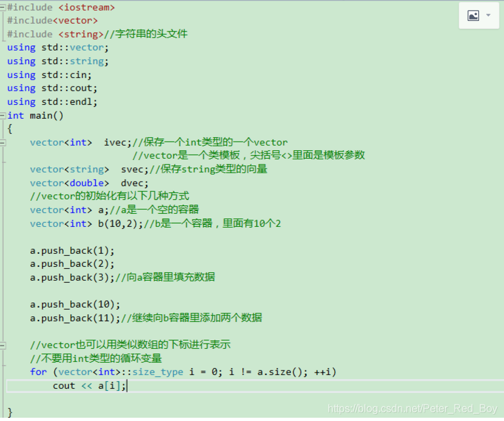Click the 'cout << a[i];' line

(89, 386)
